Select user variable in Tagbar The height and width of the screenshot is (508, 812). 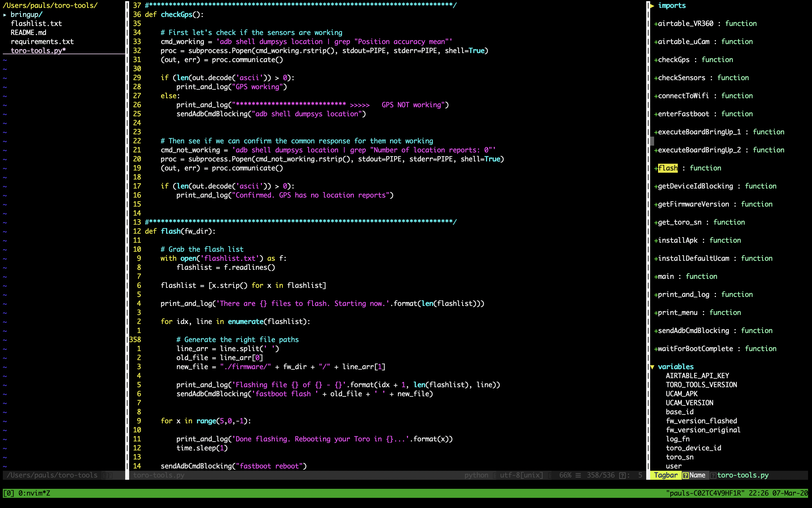pos(674,466)
